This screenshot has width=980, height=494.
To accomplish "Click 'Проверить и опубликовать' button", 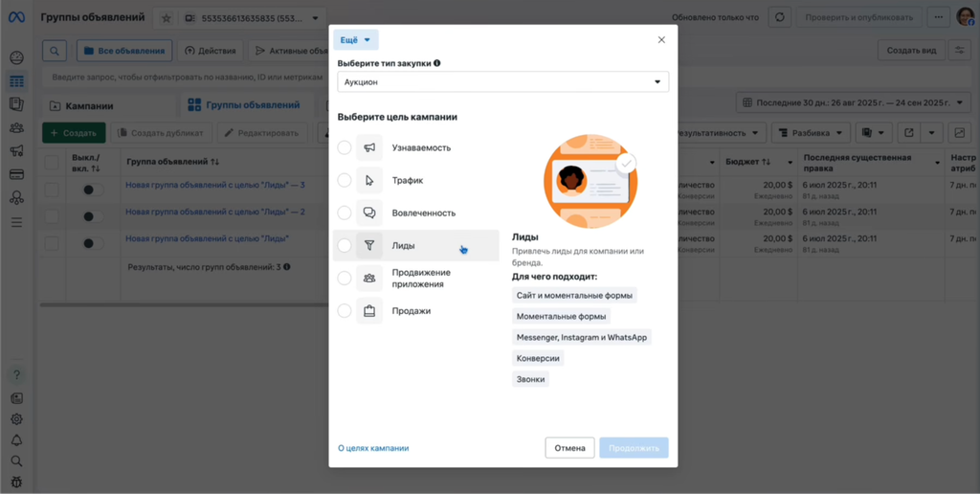I will click(x=858, y=17).
